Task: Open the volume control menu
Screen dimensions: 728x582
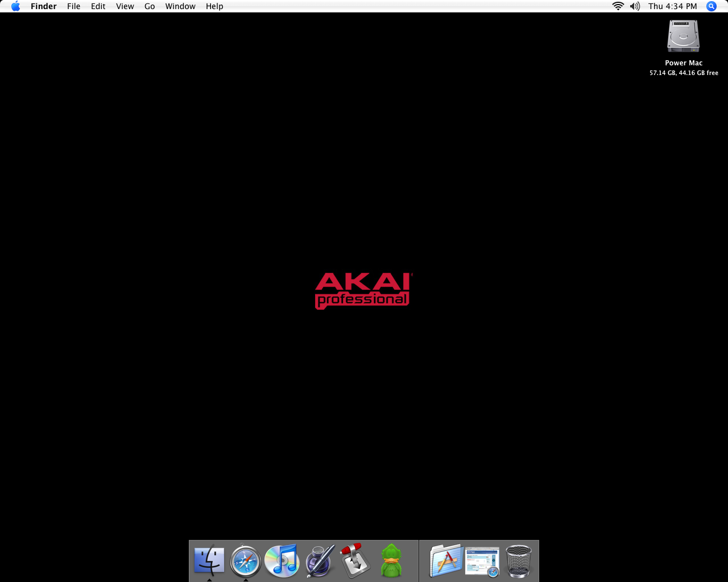Action: [x=635, y=6]
